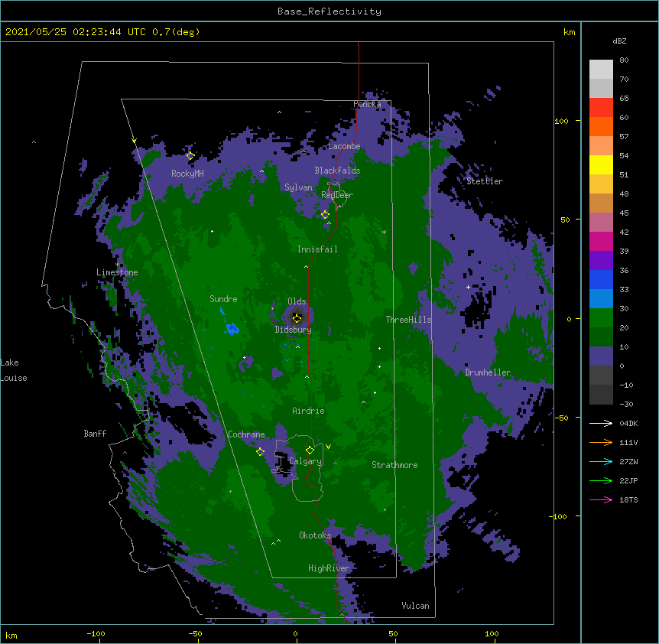Click the red 65 dBZ color swatch
Screen dimensions: 659x644
pos(601,108)
